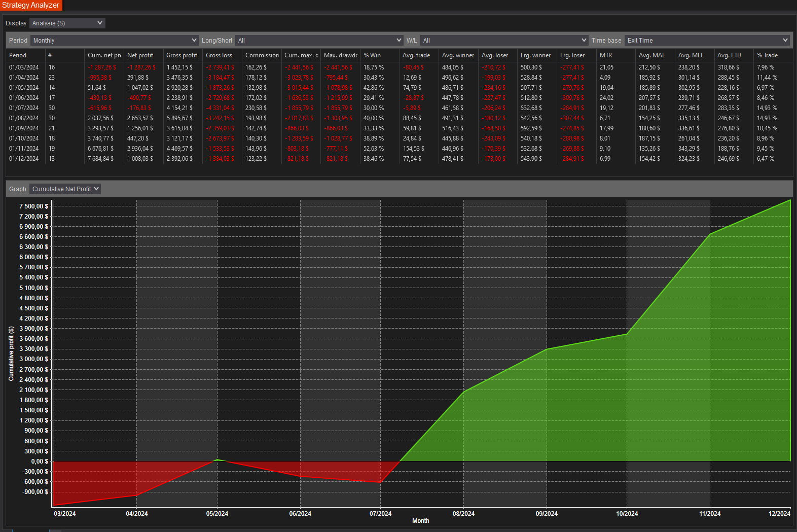Click the Lrg. loser column header
This screenshot has height=532, width=797.
point(576,55)
